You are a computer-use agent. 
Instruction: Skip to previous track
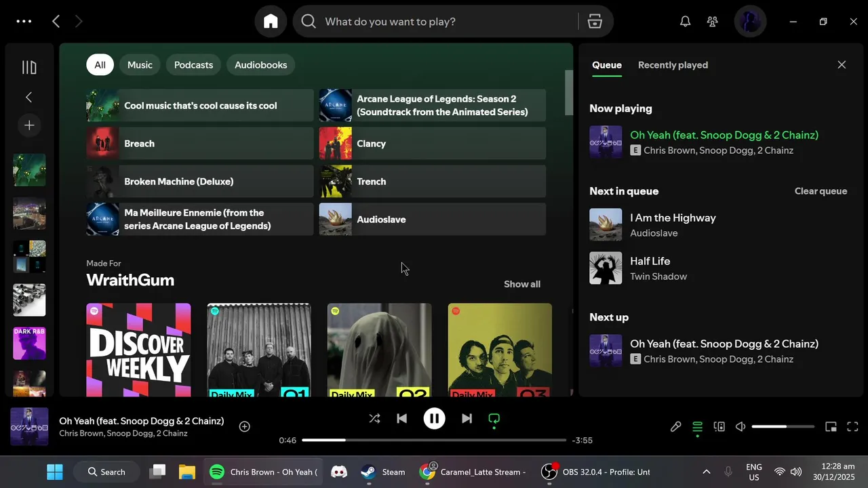pos(401,419)
